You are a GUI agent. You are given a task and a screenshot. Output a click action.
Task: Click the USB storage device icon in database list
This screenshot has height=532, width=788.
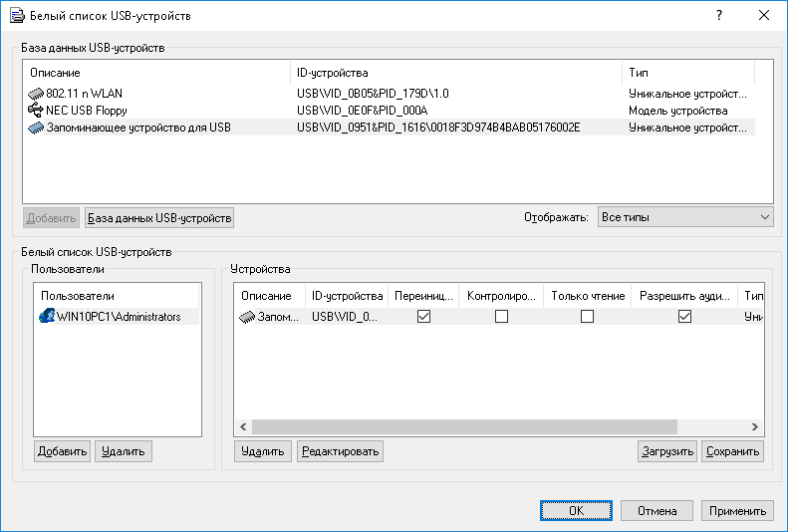coord(37,128)
